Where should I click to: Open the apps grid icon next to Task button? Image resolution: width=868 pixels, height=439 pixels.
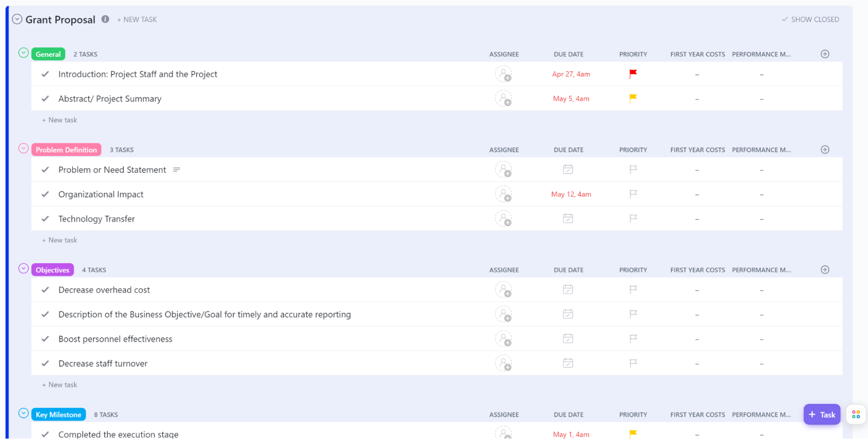click(856, 414)
